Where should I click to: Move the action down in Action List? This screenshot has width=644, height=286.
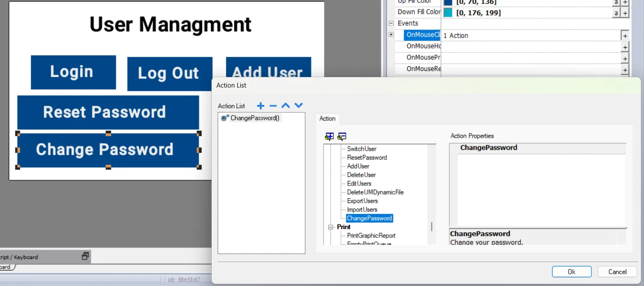(298, 105)
